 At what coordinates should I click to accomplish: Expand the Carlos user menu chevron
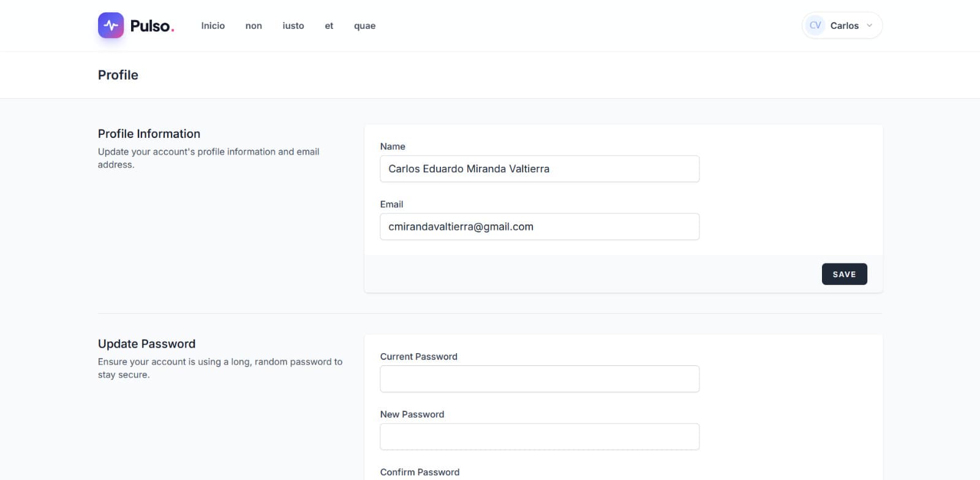pos(869,26)
